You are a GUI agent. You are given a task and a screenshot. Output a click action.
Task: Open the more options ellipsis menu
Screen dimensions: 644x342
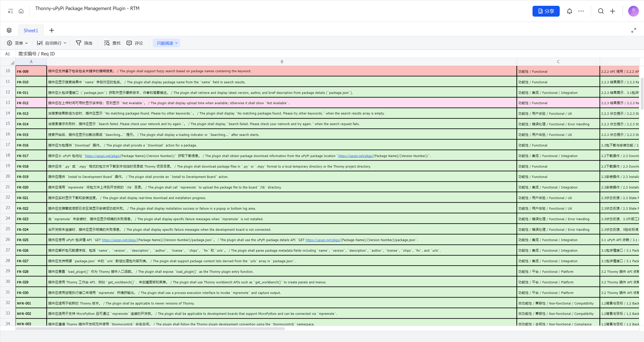click(x=581, y=11)
